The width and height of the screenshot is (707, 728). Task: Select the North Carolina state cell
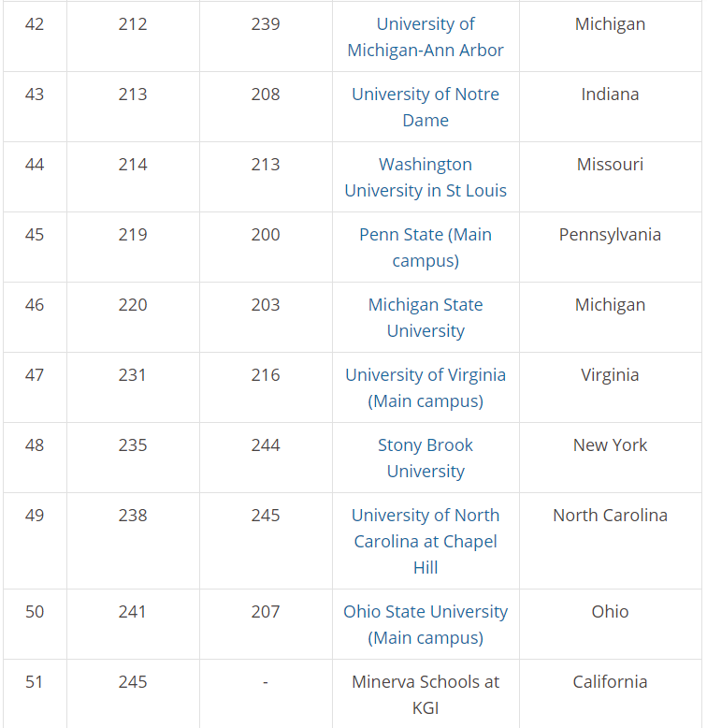click(x=610, y=541)
